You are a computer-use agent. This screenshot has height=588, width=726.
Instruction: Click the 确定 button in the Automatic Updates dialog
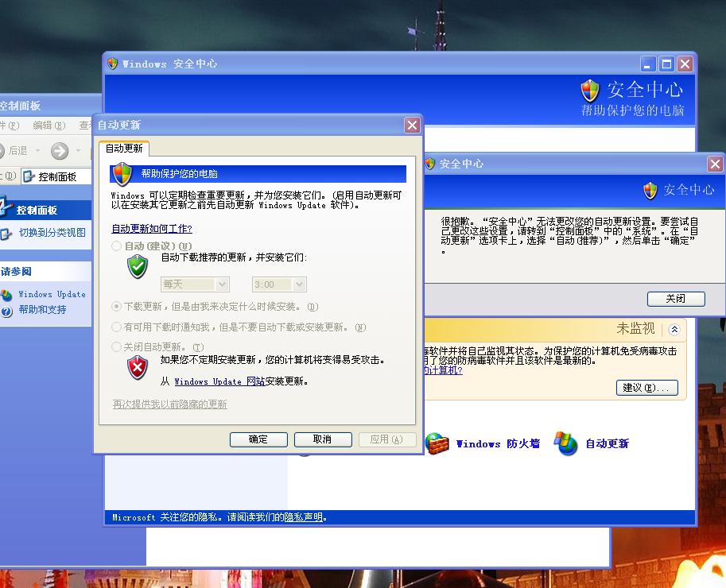pyautogui.click(x=258, y=439)
